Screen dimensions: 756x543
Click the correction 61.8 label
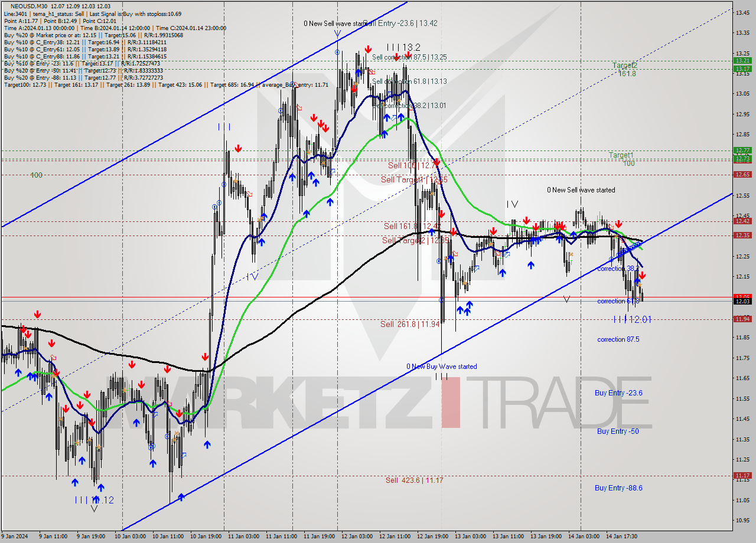pos(618,301)
